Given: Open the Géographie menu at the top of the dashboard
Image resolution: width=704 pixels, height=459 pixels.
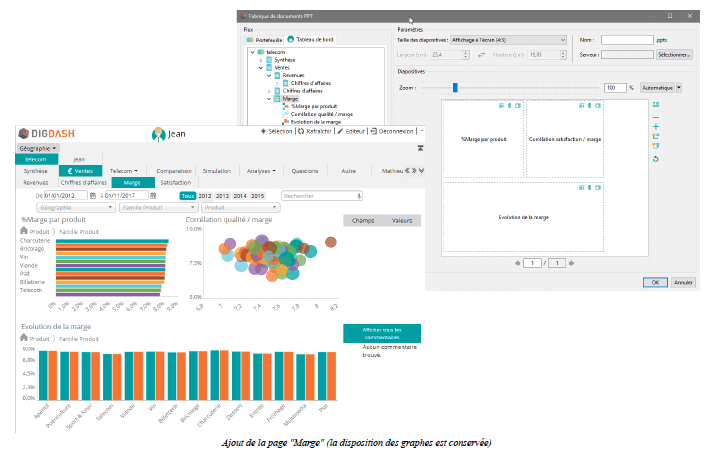Looking at the screenshot, I should [38, 148].
